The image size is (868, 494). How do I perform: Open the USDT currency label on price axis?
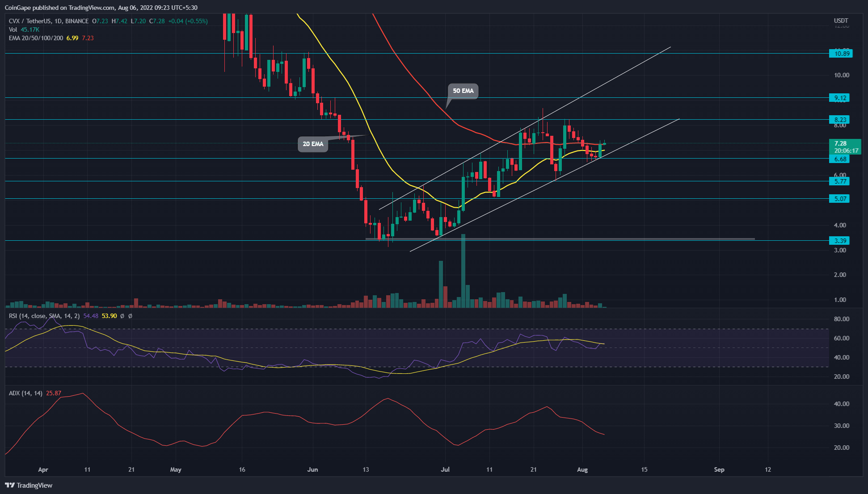pos(841,21)
